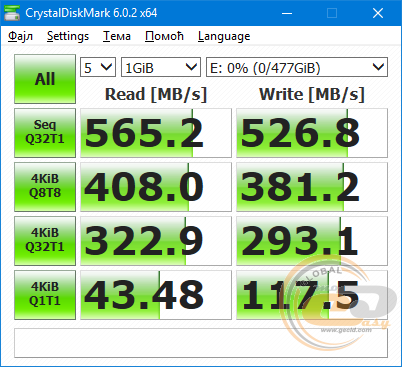
Task: Expand the test size dropdown showing 1GiB
Action: pyautogui.click(x=161, y=67)
